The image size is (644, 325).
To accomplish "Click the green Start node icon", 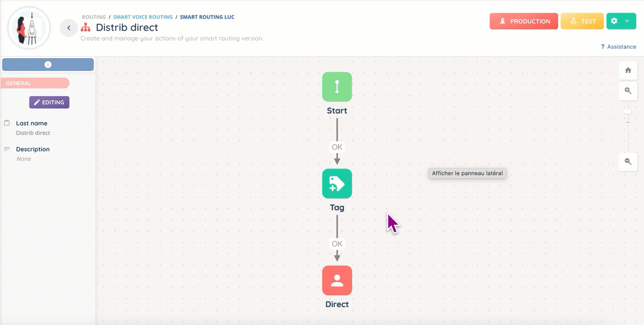I will pyautogui.click(x=337, y=87).
